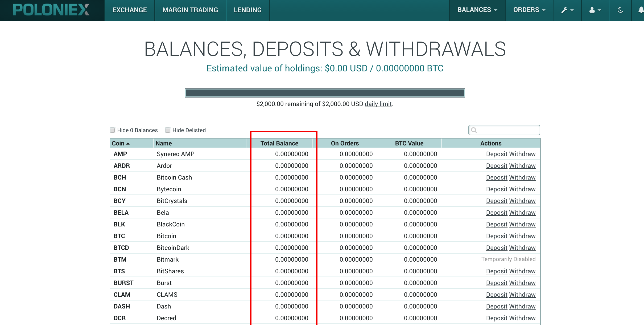This screenshot has height=325, width=644.
Task: Click Temporarily Disabled for Bitmark
Action: pos(508,259)
